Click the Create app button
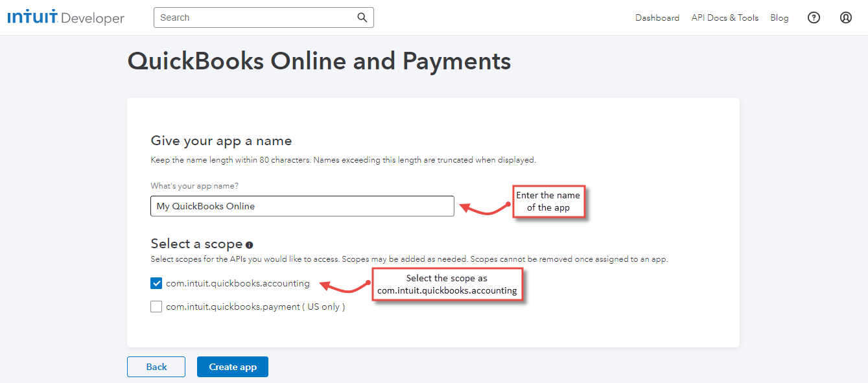This screenshot has width=868, height=383. point(233,367)
